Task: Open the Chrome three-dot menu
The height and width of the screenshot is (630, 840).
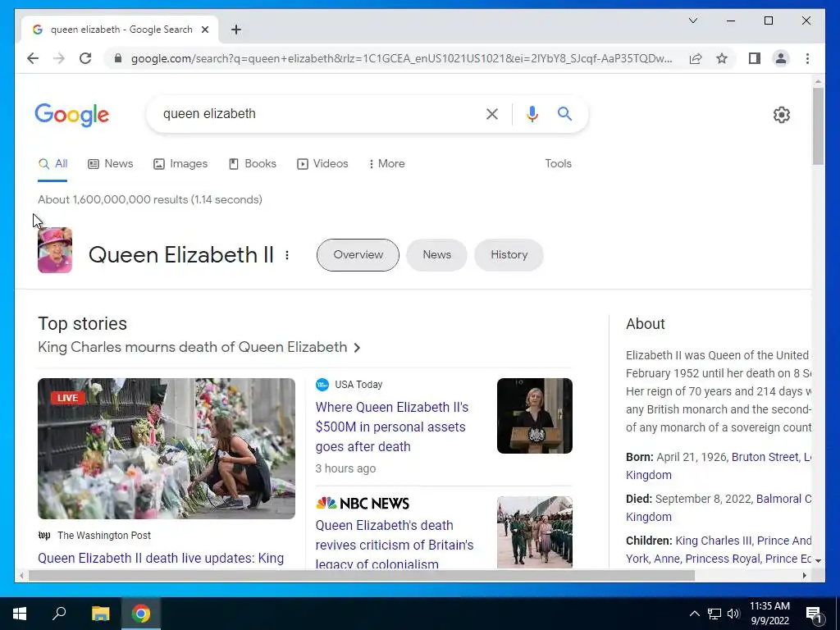Action: pos(807,58)
